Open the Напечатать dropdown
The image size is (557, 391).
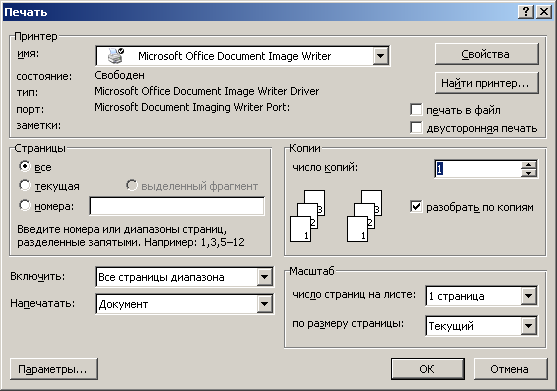tap(265, 304)
